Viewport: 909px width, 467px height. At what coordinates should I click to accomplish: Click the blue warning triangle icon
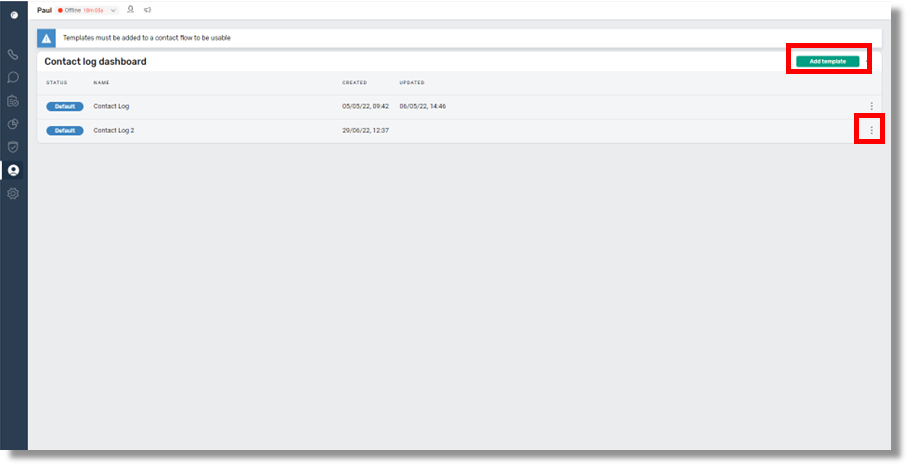46,38
